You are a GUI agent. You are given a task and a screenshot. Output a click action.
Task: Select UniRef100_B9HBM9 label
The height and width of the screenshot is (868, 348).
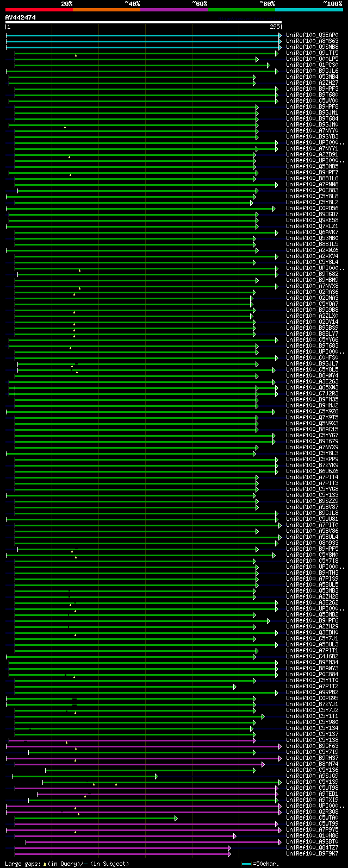312,280
